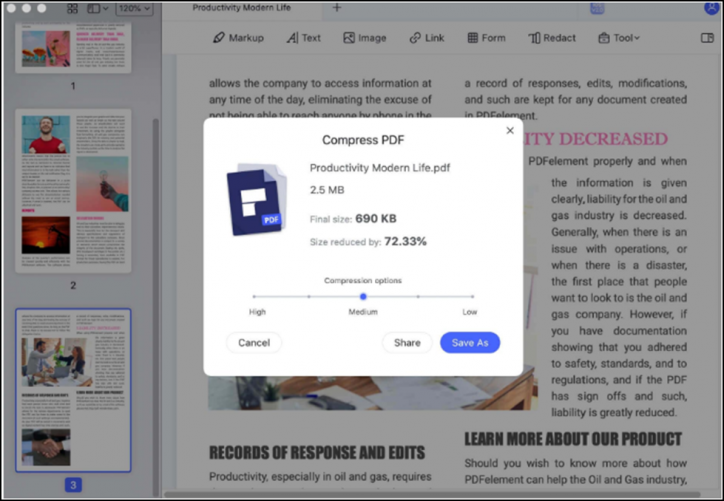Expand the Tool dropdown menu

(619, 38)
